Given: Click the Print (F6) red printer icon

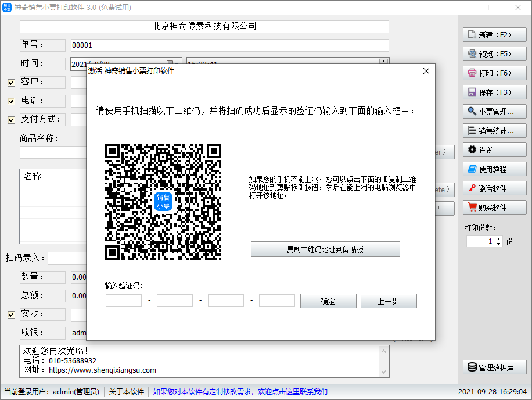Looking at the screenshot, I should click(472, 73).
